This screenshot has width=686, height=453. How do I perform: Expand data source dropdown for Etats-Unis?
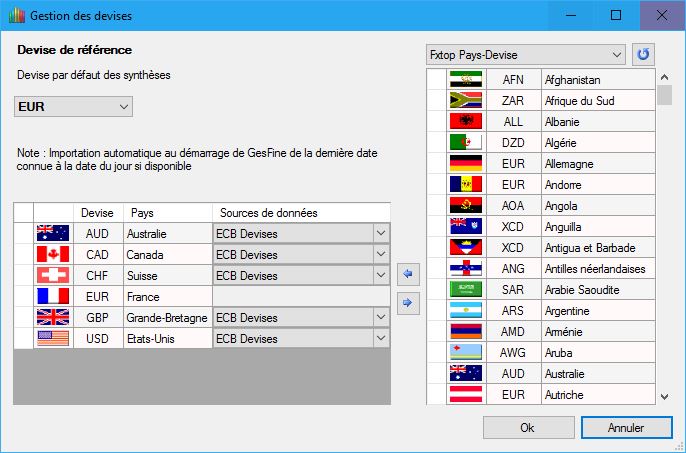pos(380,338)
